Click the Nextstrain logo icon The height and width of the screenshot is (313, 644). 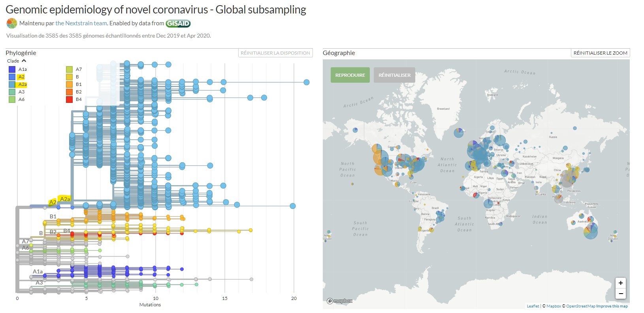coord(12,23)
